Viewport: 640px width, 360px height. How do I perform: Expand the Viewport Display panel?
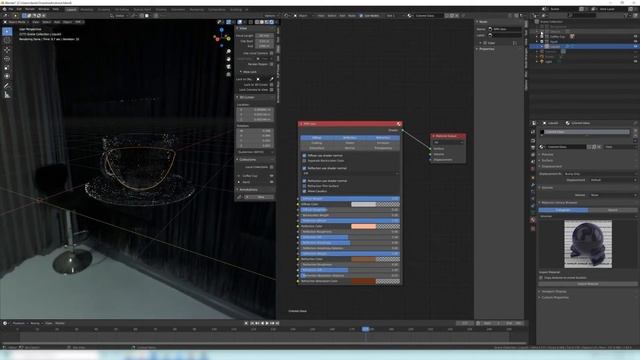[x=540, y=291]
